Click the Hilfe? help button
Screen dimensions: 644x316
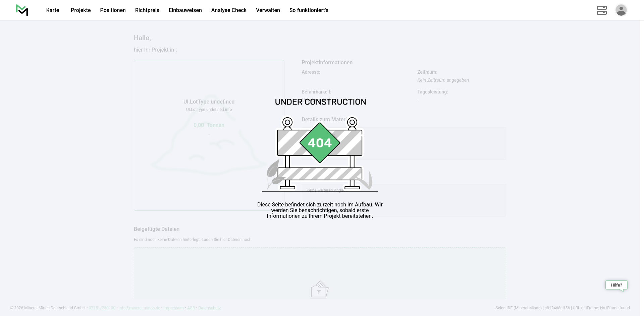click(616, 285)
